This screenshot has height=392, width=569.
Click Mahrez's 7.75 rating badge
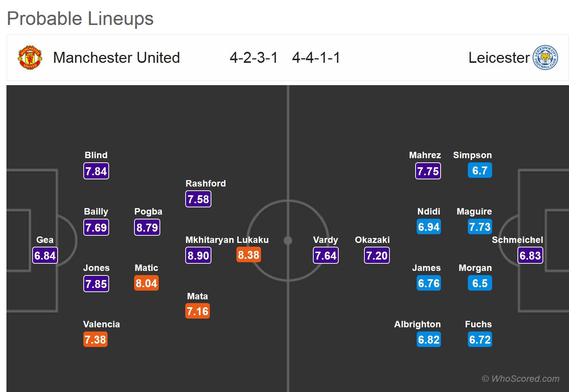coord(428,171)
